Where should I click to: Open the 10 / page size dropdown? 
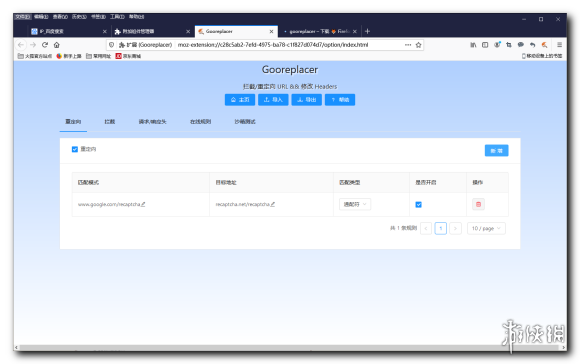point(486,228)
